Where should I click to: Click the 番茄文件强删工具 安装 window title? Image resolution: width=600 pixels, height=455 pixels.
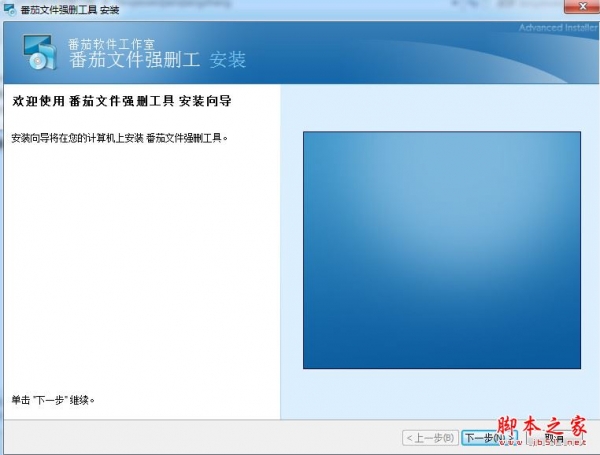(x=70, y=10)
